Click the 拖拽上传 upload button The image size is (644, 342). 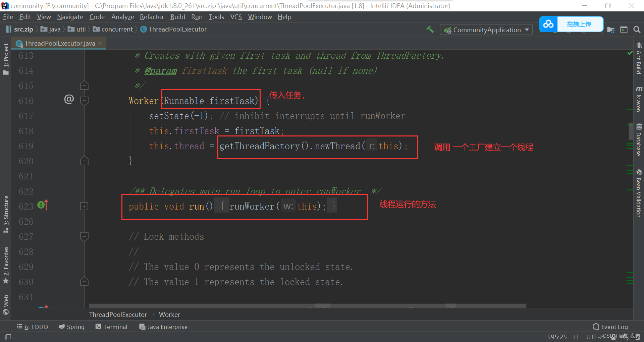click(579, 24)
